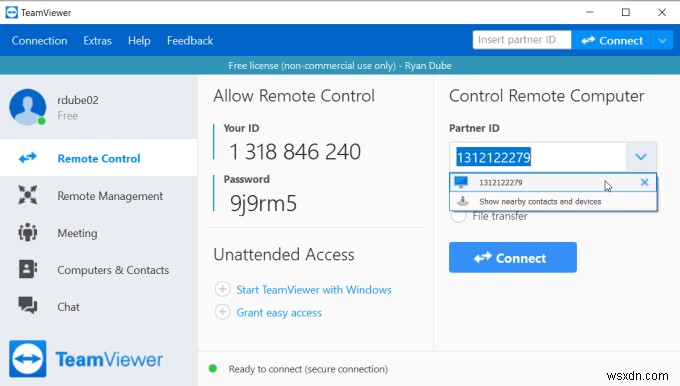The image size is (680, 386).
Task: Open the Connection menu
Action: tap(39, 41)
